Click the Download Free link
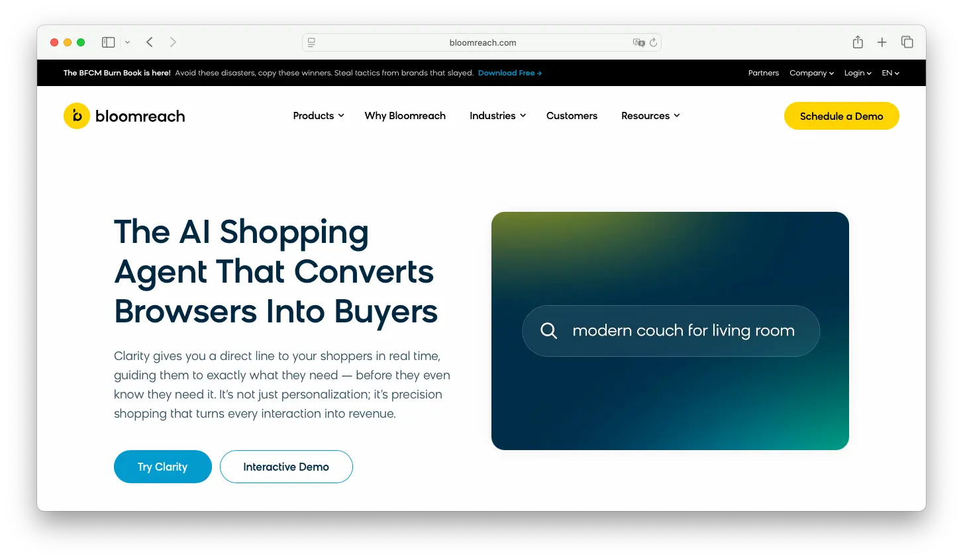The width and height of the screenshot is (963, 560). [x=509, y=73]
